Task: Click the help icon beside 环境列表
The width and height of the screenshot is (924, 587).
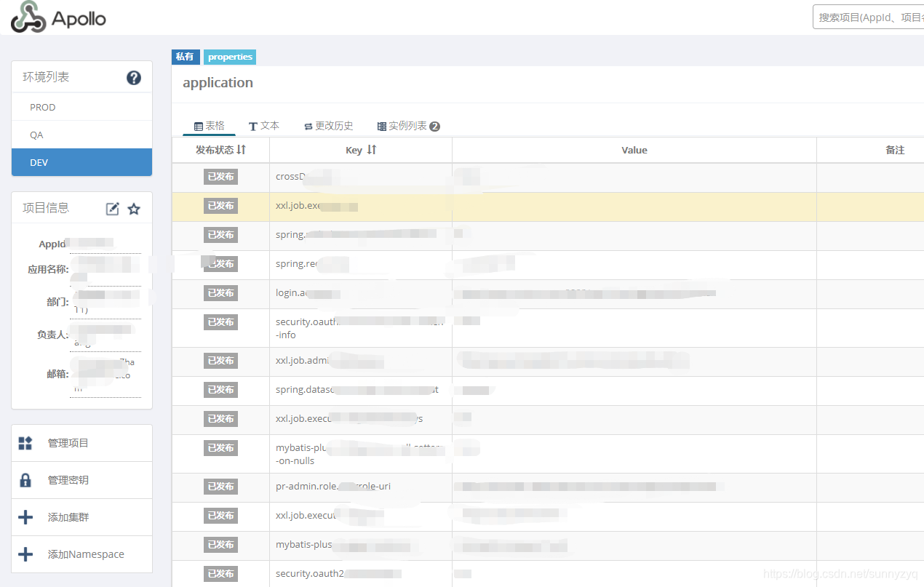Action: (134, 77)
